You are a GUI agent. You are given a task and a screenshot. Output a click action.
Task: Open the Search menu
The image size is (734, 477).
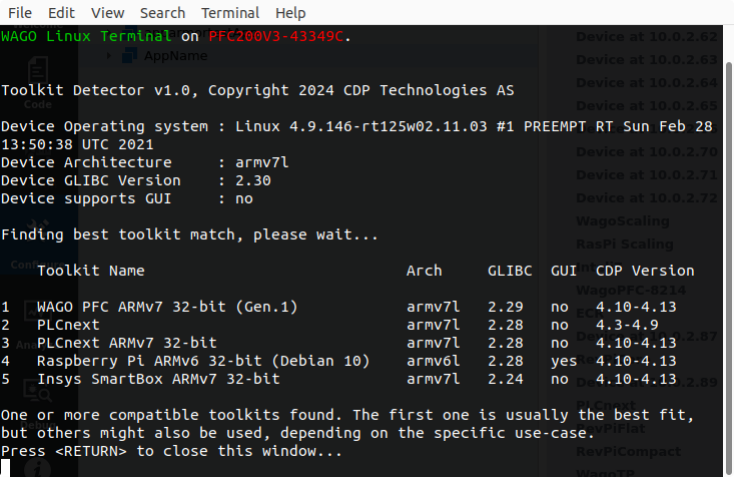(162, 13)
